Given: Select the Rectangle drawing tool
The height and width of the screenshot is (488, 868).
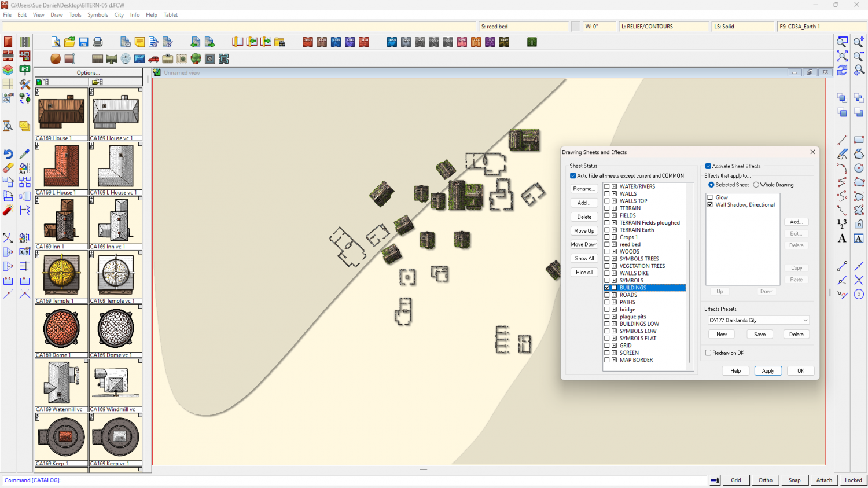Looking at the screenshot, I should pos(859,140).
